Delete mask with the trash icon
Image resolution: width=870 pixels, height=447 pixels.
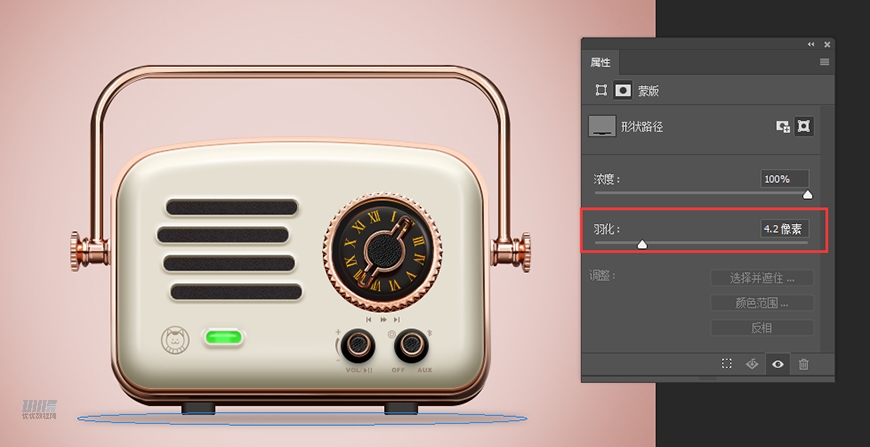click(803, 365)
